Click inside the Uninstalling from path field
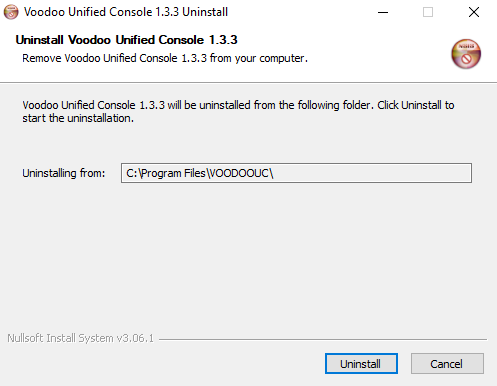497x386 pixels. 296,173
